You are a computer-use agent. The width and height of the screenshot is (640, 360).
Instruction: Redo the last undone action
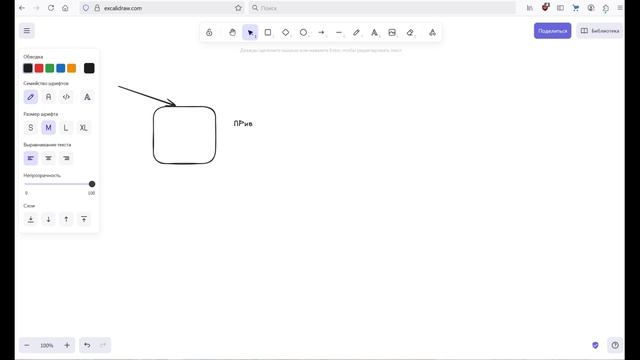pos(103,345)
